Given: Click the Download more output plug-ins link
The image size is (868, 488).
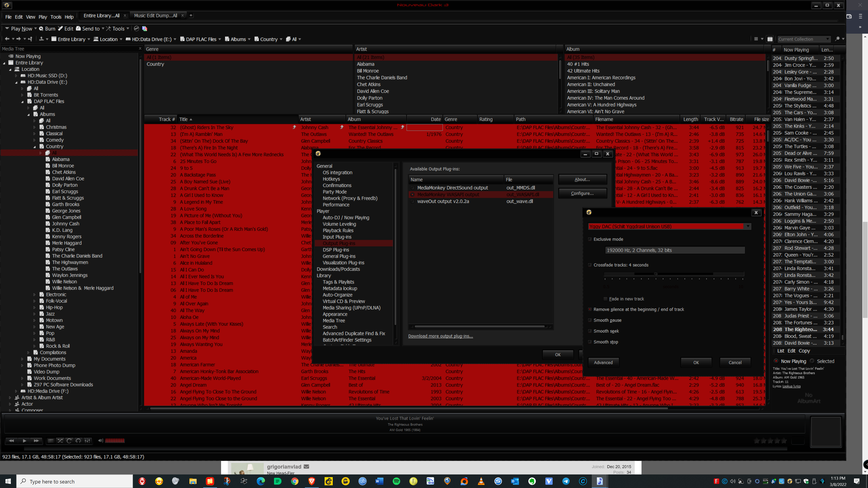Looking at the screenshot, I should point(440,336).
